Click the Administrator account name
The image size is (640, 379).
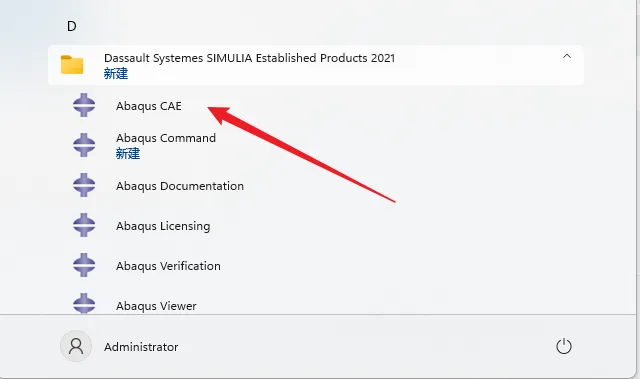pyautogui.click(x=141, y=347)
